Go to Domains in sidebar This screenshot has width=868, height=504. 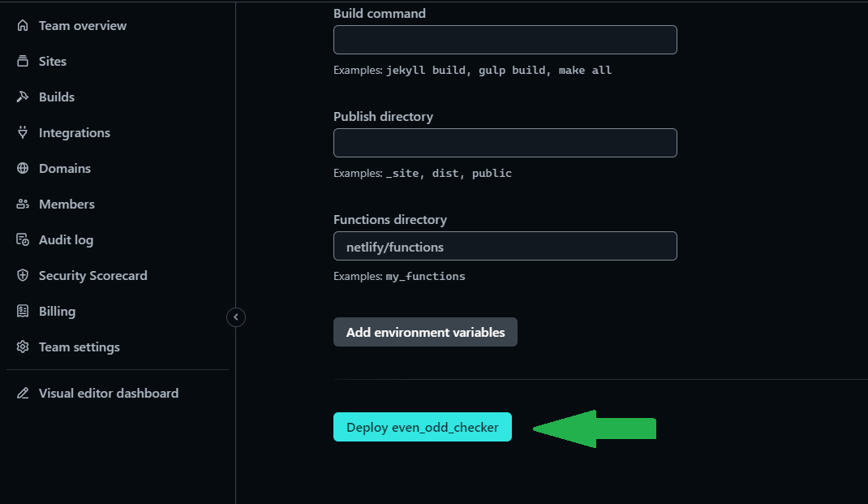pos(65,169)
